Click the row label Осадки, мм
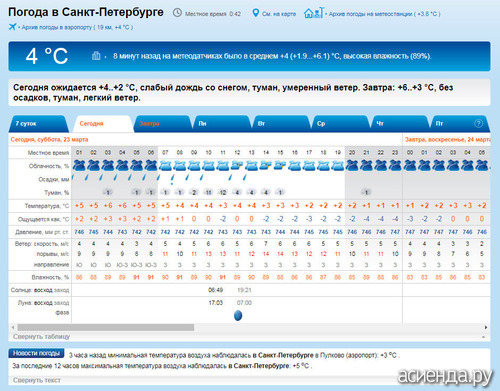The width and height of the screenshot is (500, 391). tap(54, 179)
